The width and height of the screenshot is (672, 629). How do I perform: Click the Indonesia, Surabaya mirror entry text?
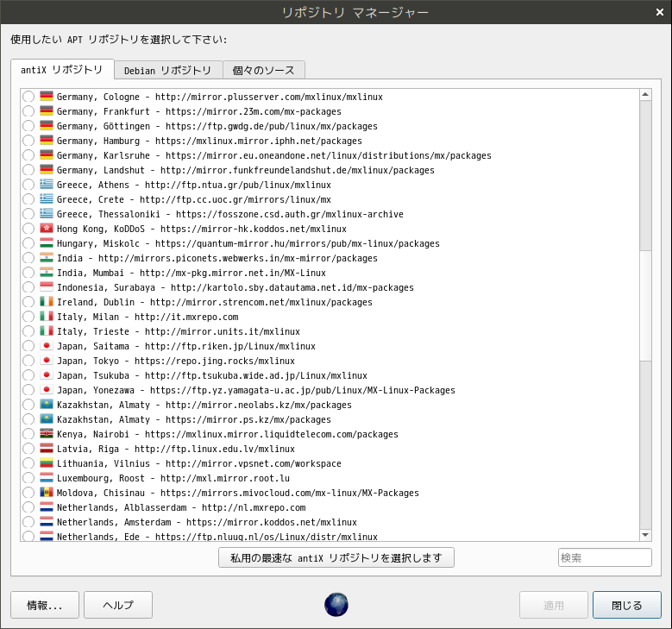click(236, 287)
